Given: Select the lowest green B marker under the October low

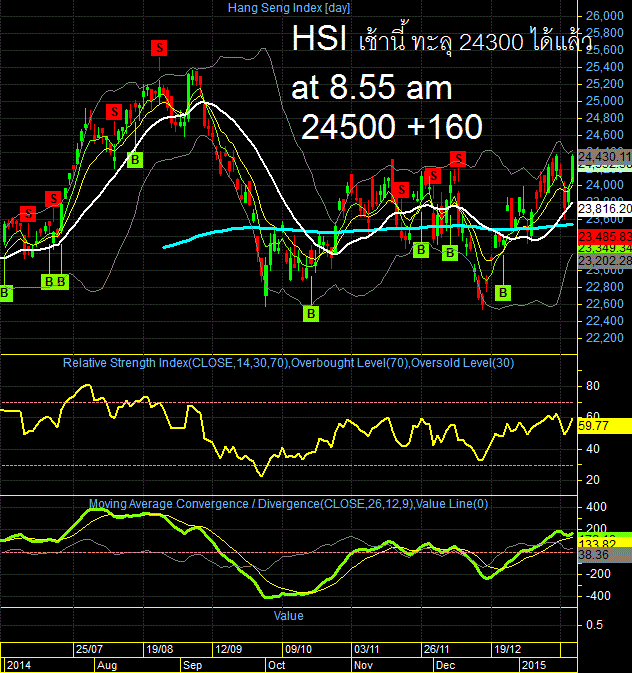Looking at the screenshot, I should coord(311,314).
